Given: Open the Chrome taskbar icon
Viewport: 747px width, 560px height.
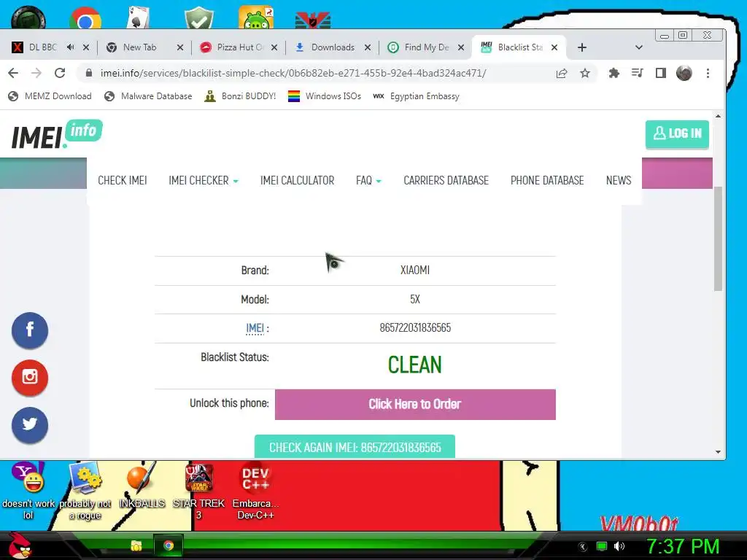Looking at the screenshot, I should pos(169,545).
